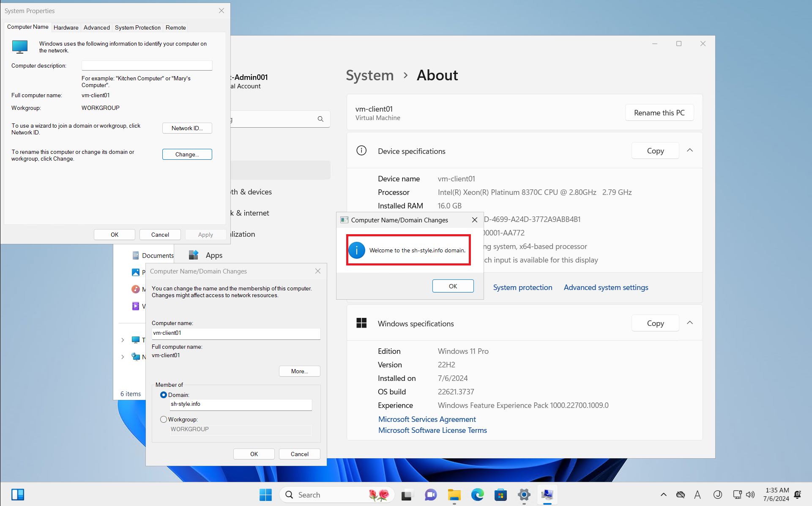The image size is (812, 506).
Task: Open the Widgets icon on taskbar
Action: coord(18,495)
